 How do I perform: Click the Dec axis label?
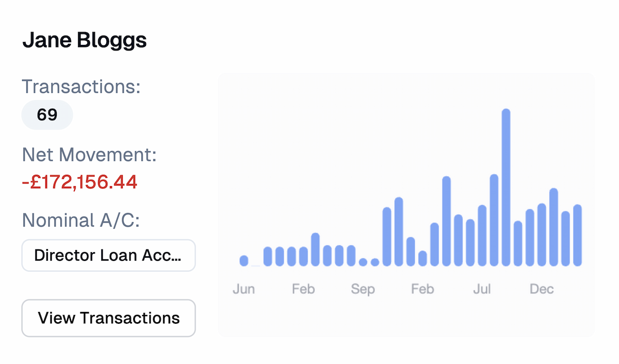[542, 289]
